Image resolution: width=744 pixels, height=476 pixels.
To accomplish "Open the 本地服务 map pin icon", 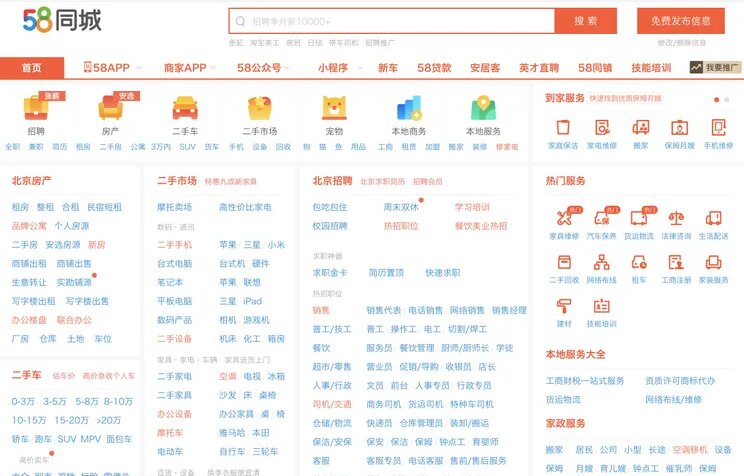I will 483,108.
